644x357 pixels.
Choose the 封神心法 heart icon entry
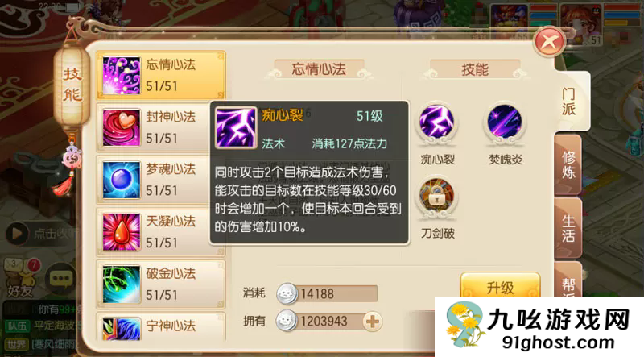coord(161,127)
